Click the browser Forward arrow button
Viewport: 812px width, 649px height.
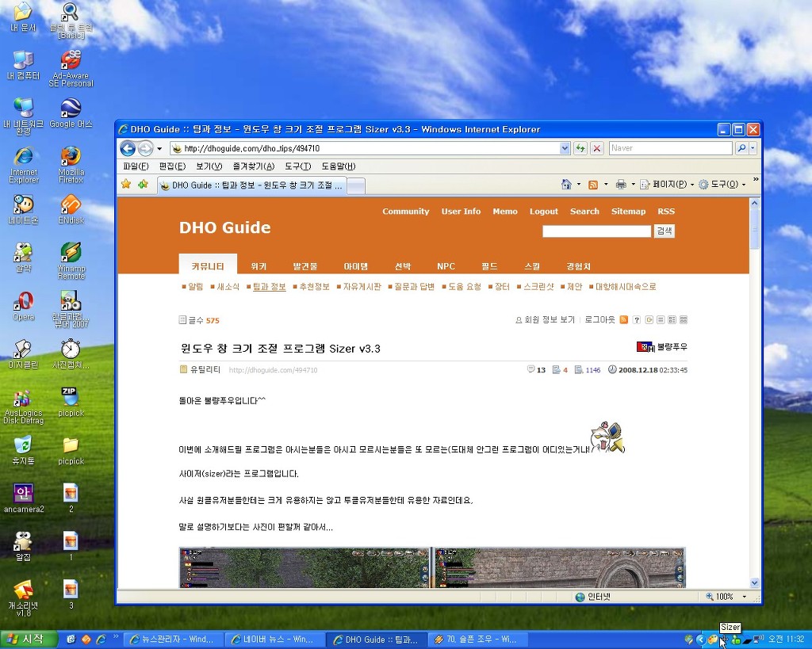(x=146, y=148)
